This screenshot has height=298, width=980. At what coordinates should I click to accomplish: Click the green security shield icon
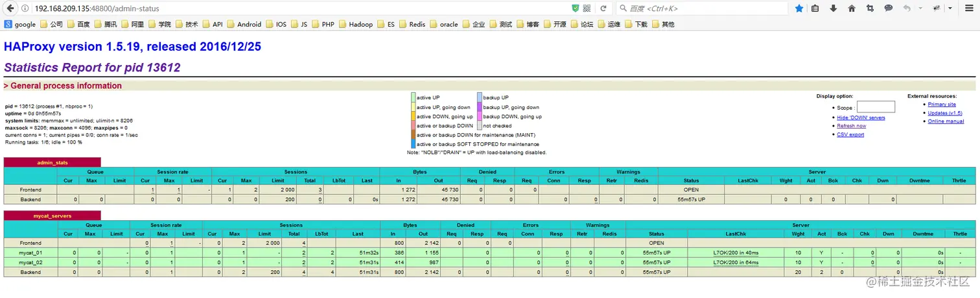click(x=576, y=8)
